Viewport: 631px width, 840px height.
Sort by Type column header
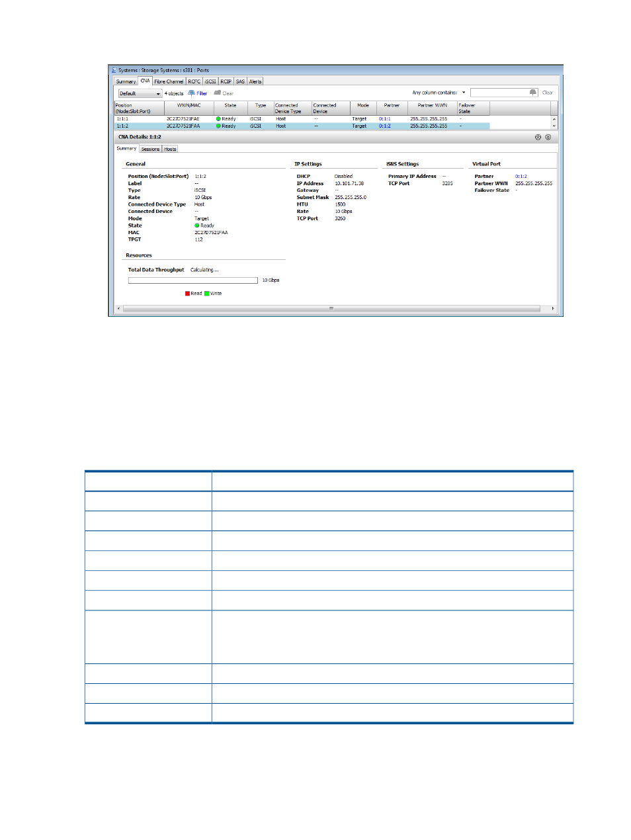[x=261, y=108]
